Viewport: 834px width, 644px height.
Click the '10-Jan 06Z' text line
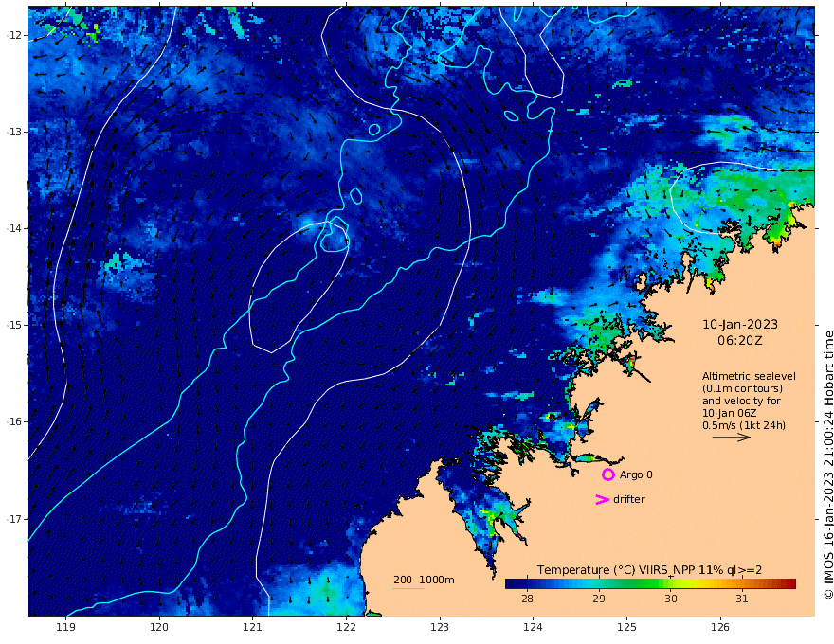pyautogui.click(x=729, y=413)
